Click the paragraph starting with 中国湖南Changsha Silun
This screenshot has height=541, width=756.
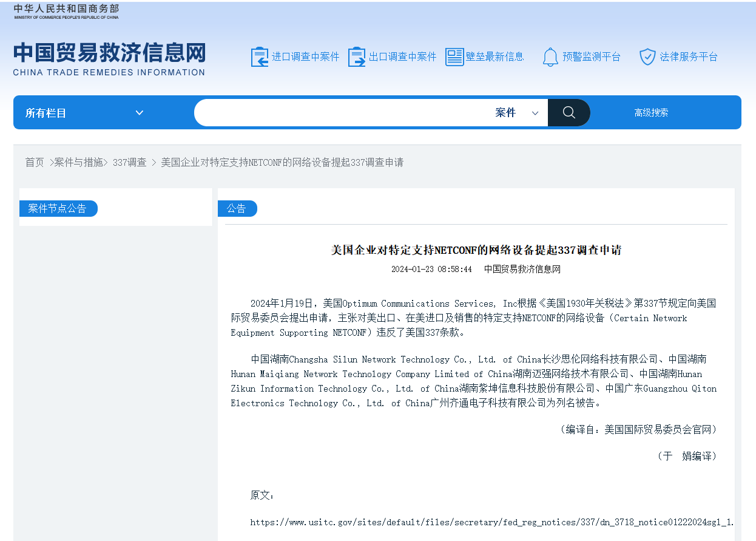coord(473,381)
